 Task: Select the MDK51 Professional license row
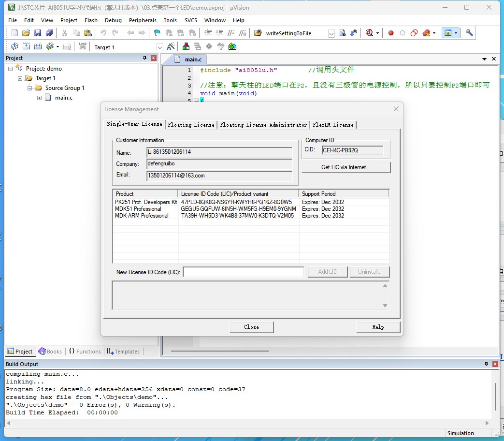tap(251, 209)
